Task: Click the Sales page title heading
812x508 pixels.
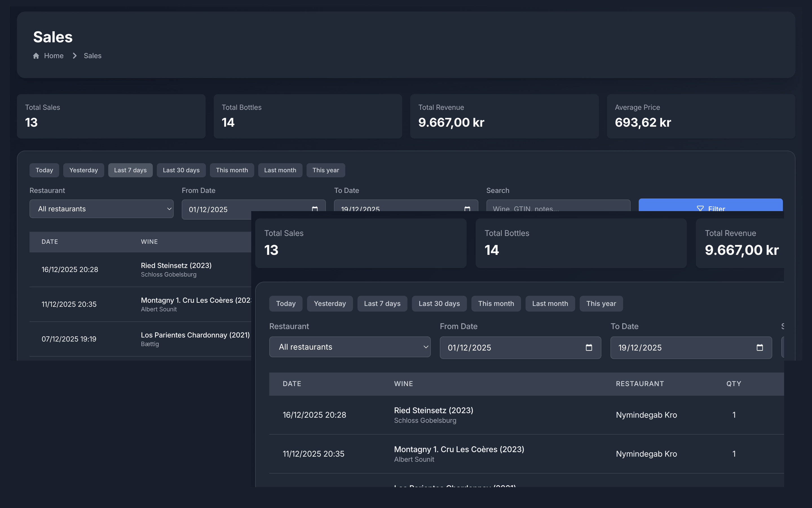Action: (x=53, y=37)
